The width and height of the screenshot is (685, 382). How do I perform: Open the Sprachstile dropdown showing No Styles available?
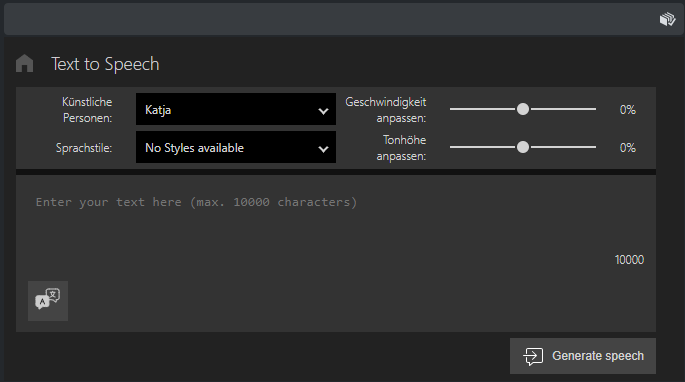point(236,147)
